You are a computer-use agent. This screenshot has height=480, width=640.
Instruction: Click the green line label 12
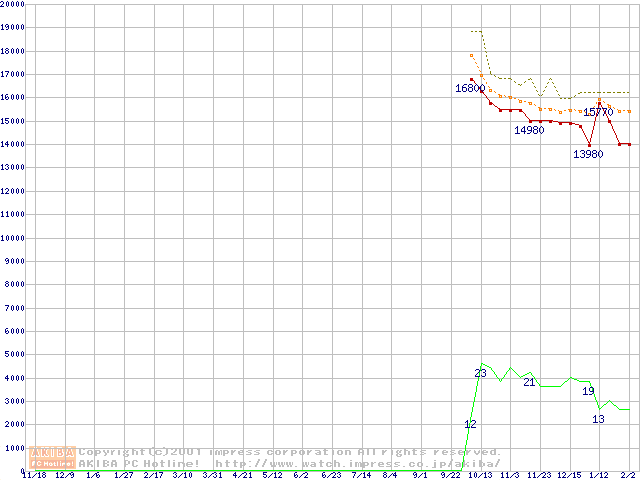pyautogui.click(x=470, y=424)
